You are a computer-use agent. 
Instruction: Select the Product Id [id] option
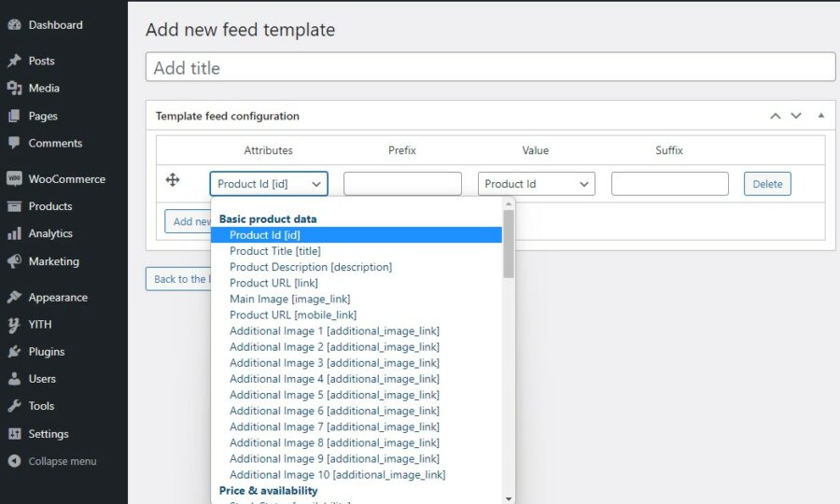point(357,234)
